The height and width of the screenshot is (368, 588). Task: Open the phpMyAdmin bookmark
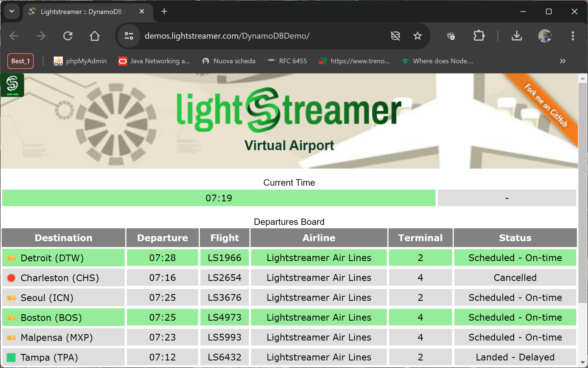pyautogui.click(x=80, y=61)
